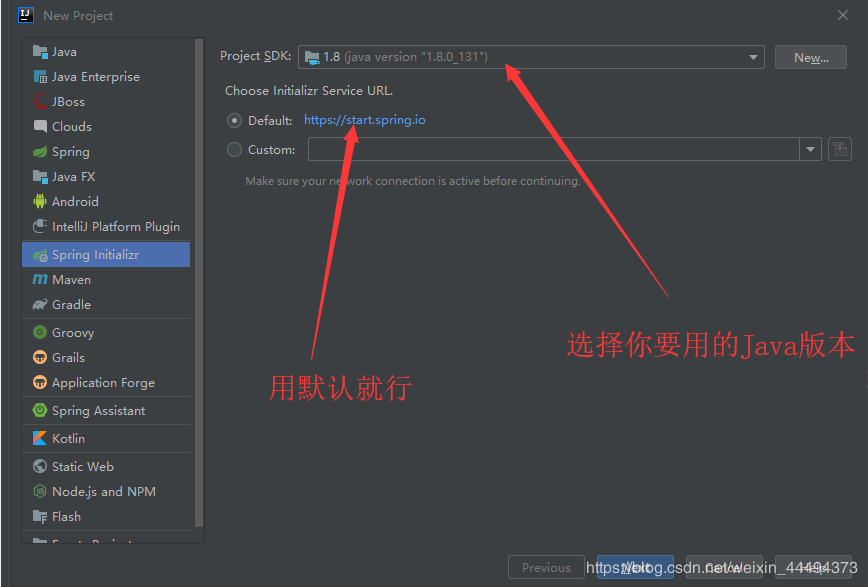Select the Default URL radio button
The image size is (868, 587).
[x=234, y=121]
